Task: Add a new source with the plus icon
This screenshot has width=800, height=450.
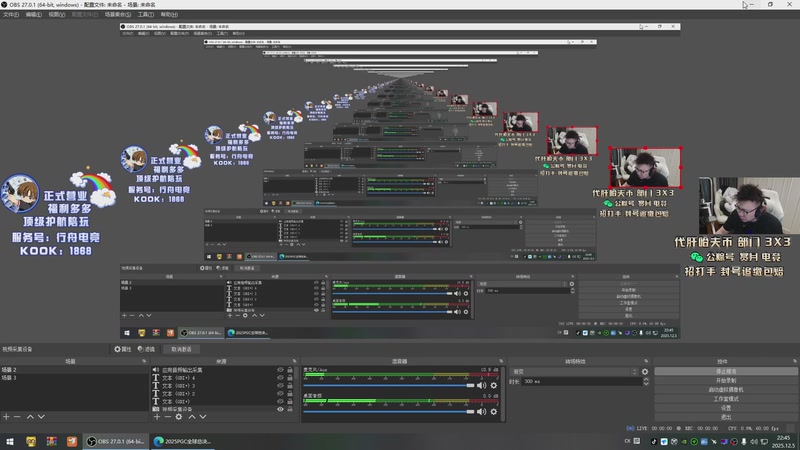Action: click(x=157, y=417)
